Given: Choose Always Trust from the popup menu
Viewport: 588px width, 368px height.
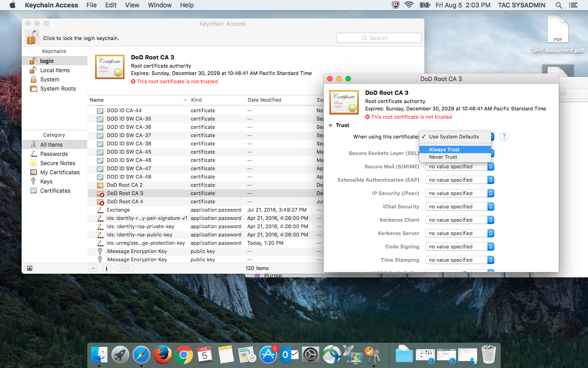Looking at the screenshot, I should tap(455, 149).
